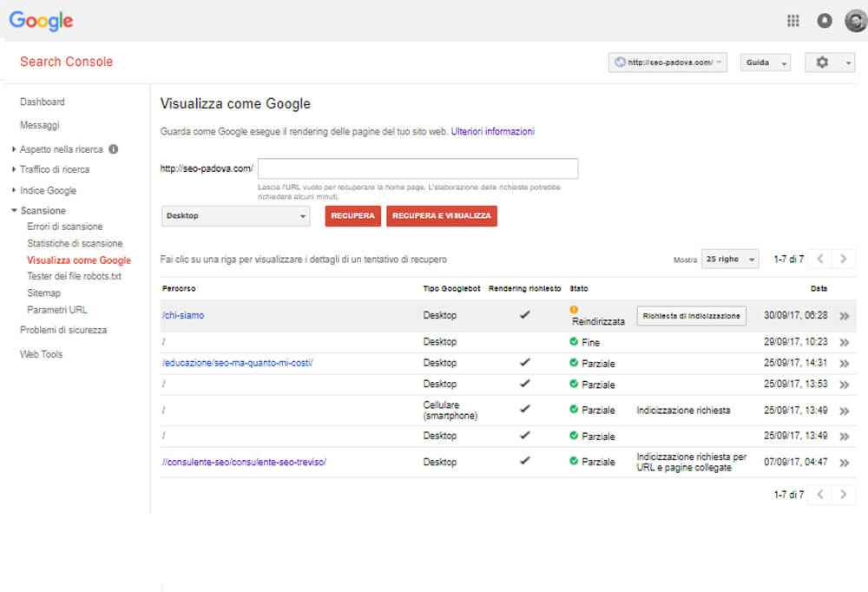
Task: Click the date 30/09/17, 06:28
Action: (x=795, y=315)
